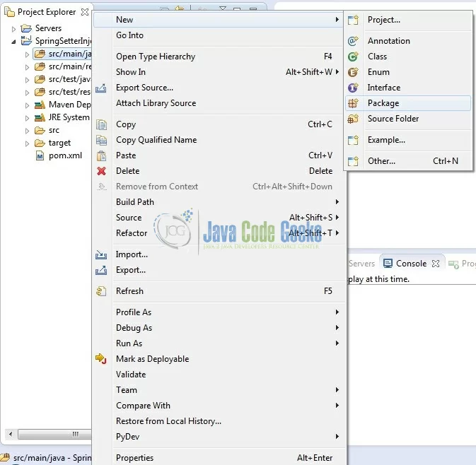Open the New submenu entry

tap(219, 20)
